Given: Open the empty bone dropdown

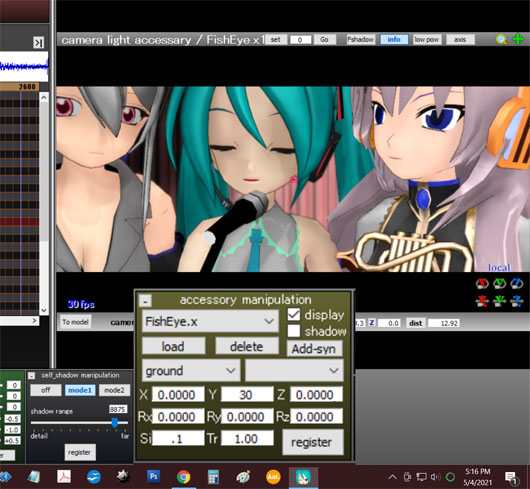Looking at the screenshot, I should coord(294,371).
